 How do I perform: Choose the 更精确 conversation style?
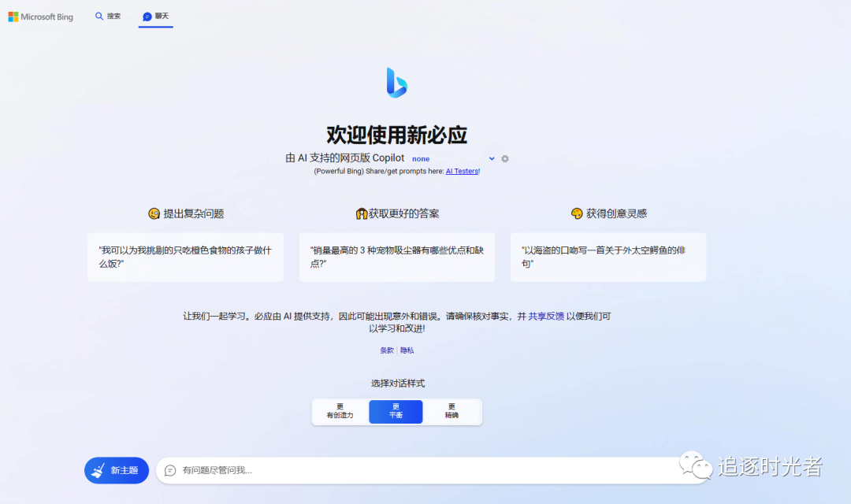point(452,411)
